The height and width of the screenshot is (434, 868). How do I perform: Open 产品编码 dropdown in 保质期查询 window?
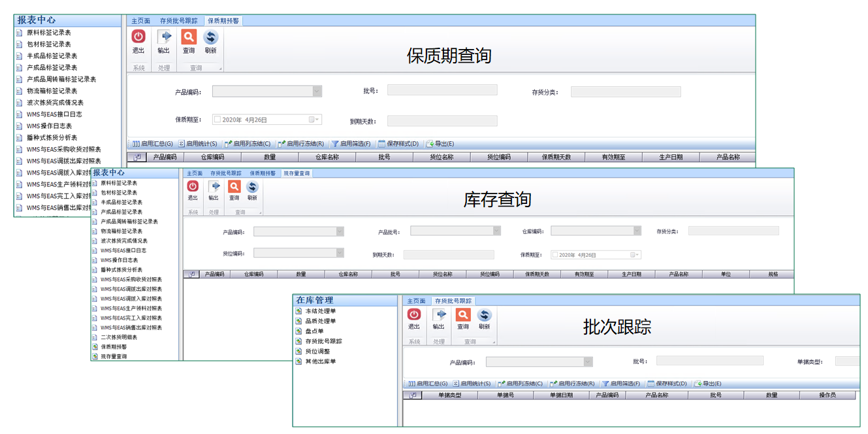[x=317, y=92]
